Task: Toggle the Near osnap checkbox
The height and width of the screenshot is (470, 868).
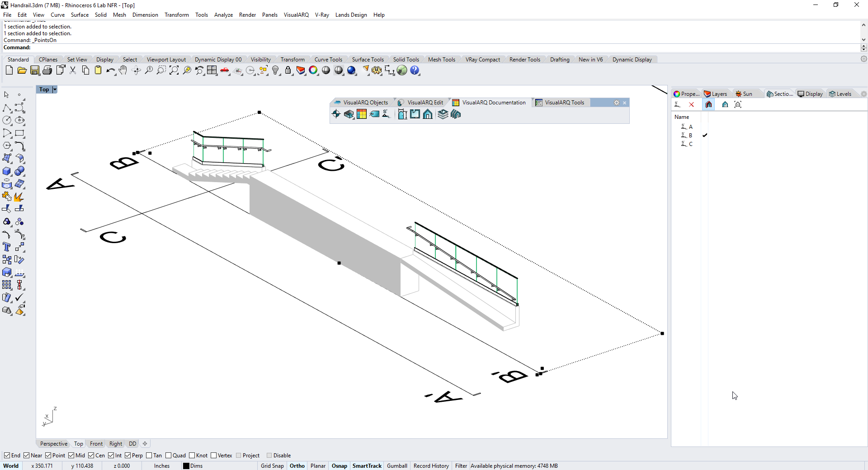Action: point(26,456)
